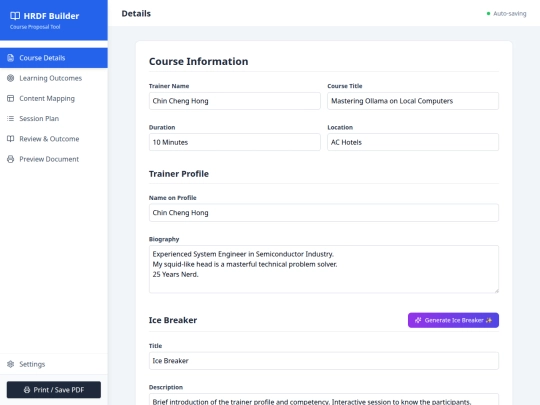
Task: Click the Description label
Action: pyautogui.click(x=166, y=387)
